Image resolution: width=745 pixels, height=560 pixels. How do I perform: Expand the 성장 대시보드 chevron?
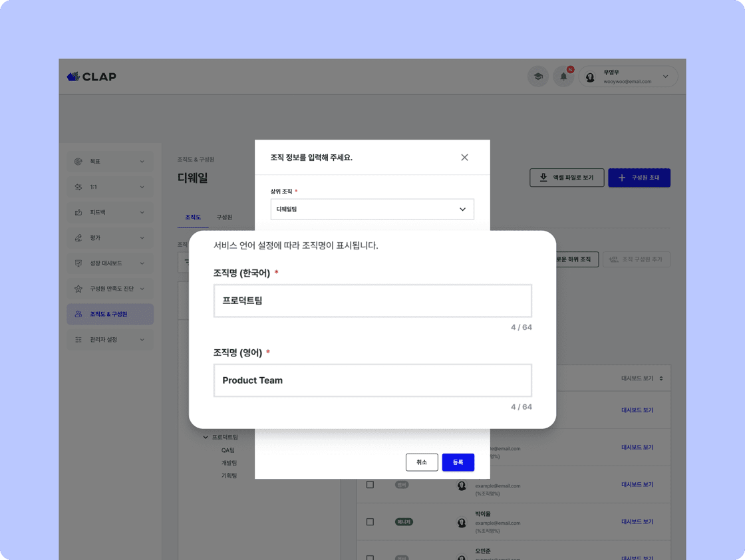click(x=142, y=263)
